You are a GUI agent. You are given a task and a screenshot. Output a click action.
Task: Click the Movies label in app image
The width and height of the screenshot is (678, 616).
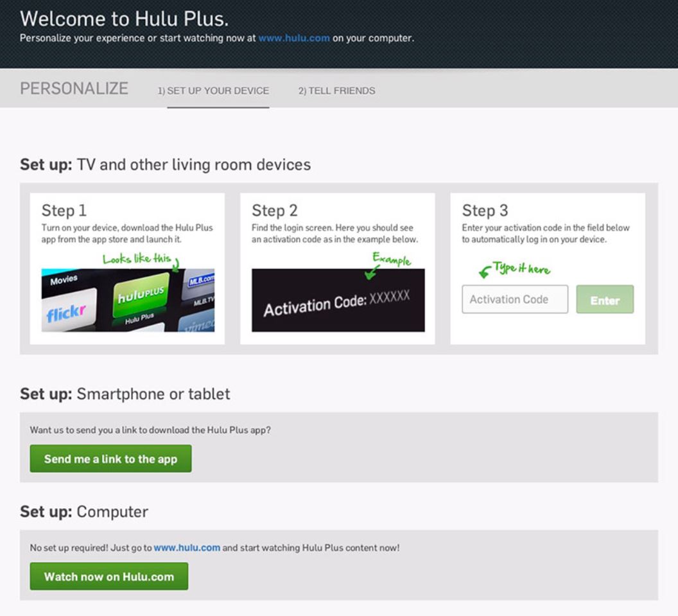coord(64,280)
